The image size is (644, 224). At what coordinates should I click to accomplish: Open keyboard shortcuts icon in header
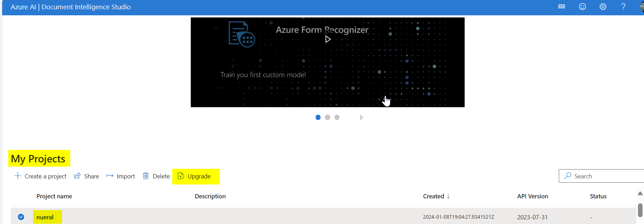562,7
